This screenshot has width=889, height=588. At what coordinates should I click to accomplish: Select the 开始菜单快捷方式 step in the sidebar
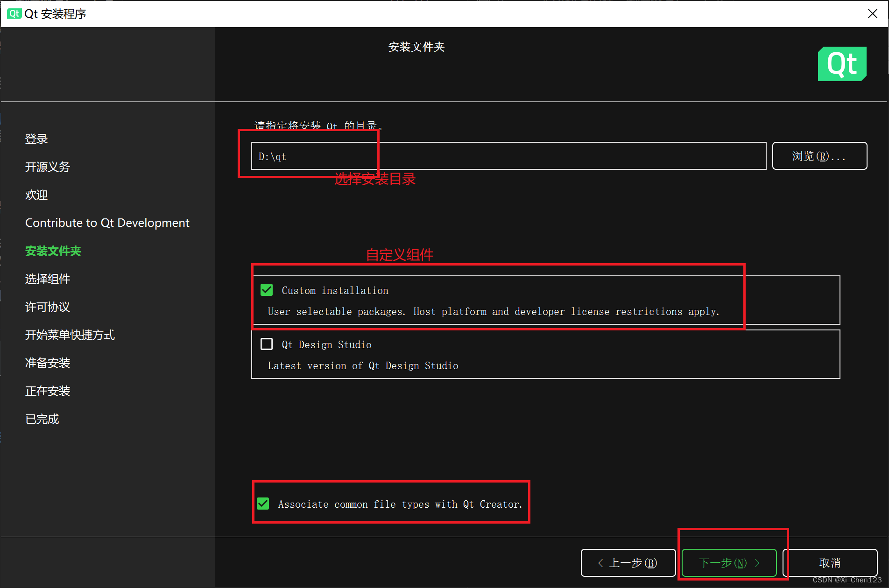[x=70, y=335]
